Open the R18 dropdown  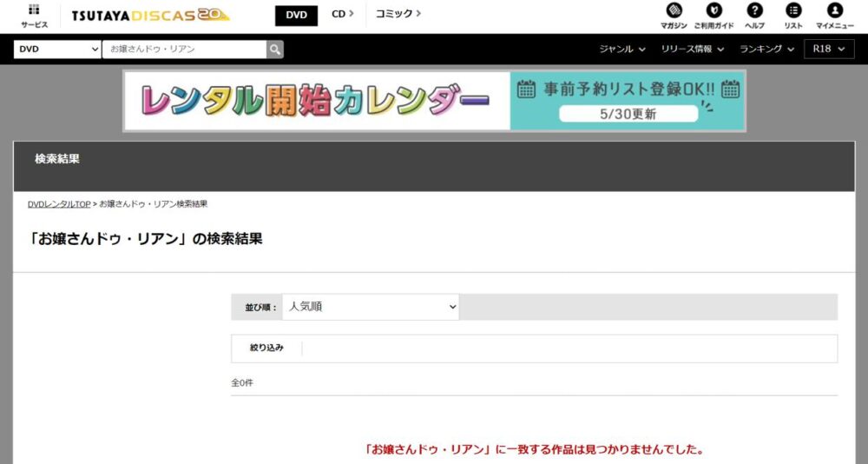coord(829,49)
